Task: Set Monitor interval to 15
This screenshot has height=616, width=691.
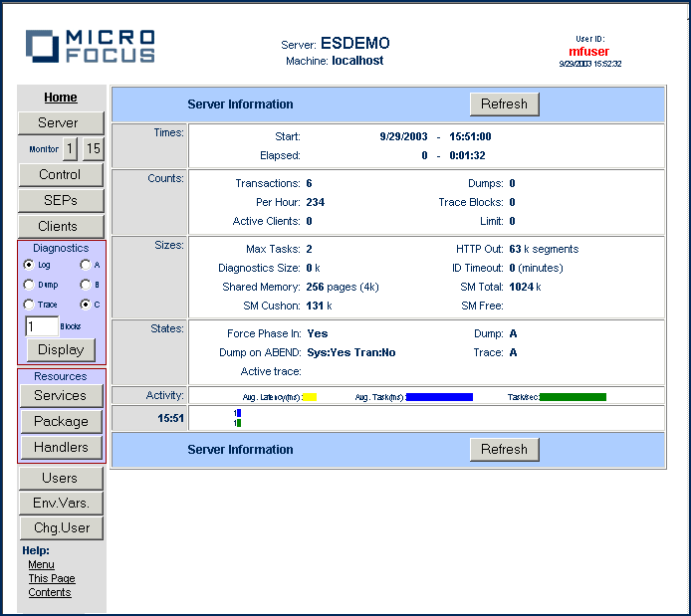Action: tap(93, 149)
